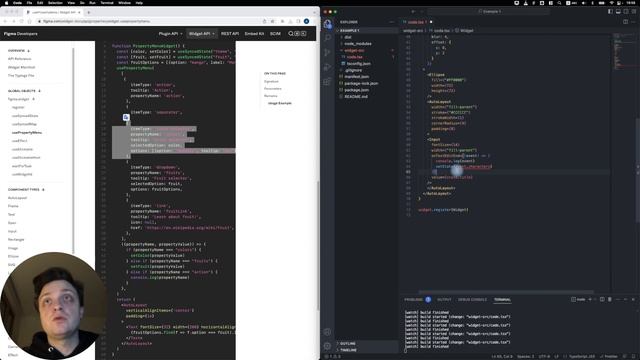Jump to Usage Example in On This Page

(x=280, y=103)
